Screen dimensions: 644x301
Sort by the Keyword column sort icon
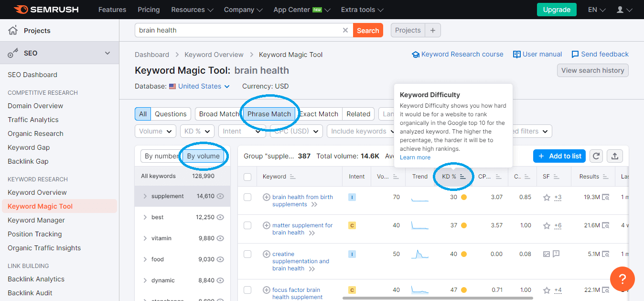pyautogui.click(x=293, y=177)
